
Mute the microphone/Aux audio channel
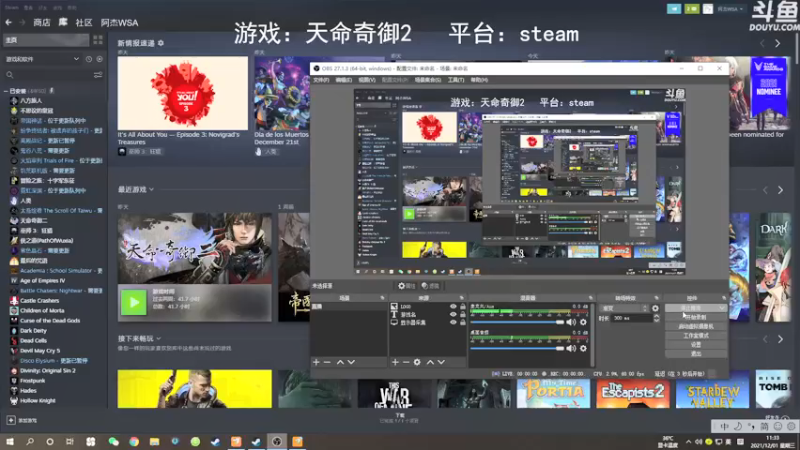[x=571, y=322]
